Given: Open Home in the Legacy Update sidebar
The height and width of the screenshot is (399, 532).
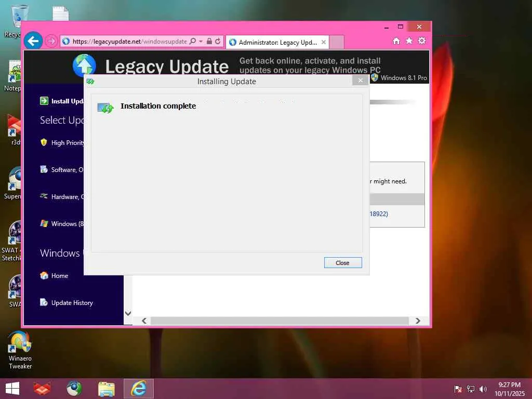Looking at the screenshot, I should click(60, 276).
